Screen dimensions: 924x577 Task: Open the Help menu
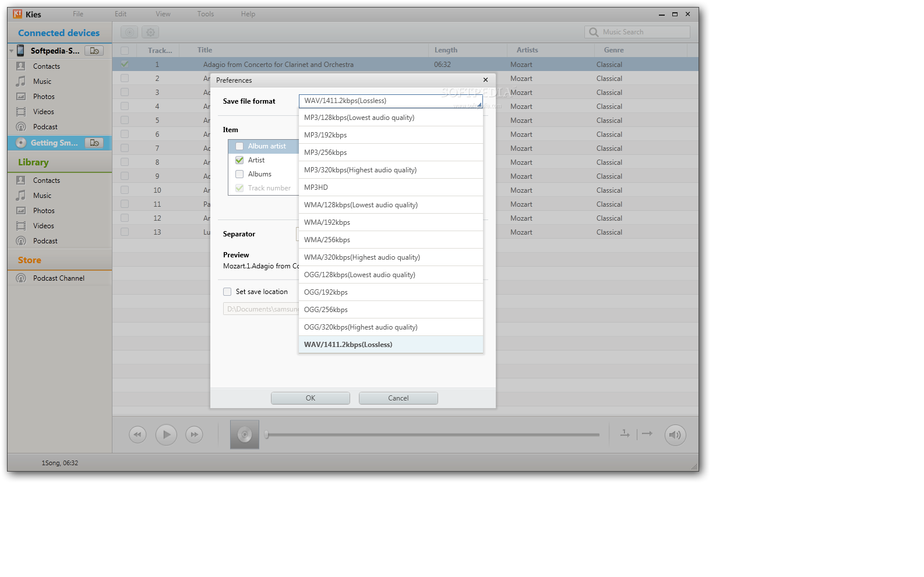coord(248,14)
